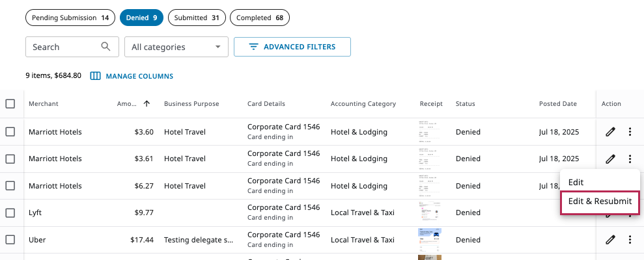Click kebab menu on $3.61 Marriott row
644x260 pixels.
pyautogui.click(x=630, y=159)
